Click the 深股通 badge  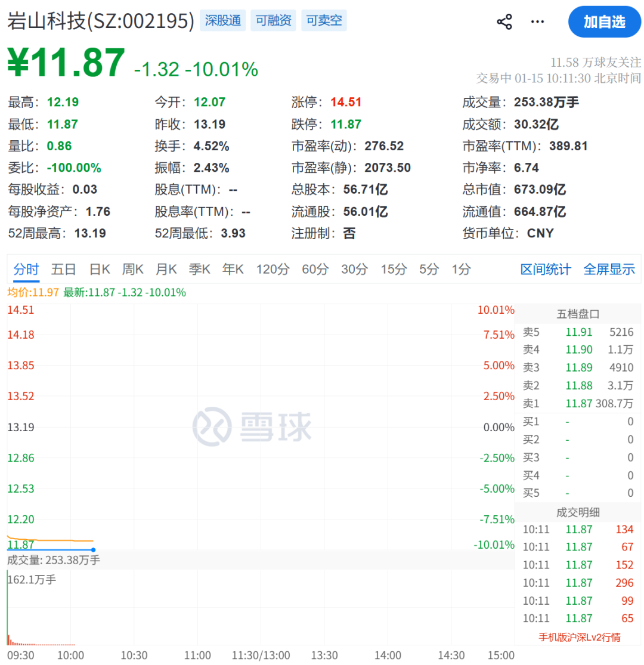click(222, 20)
